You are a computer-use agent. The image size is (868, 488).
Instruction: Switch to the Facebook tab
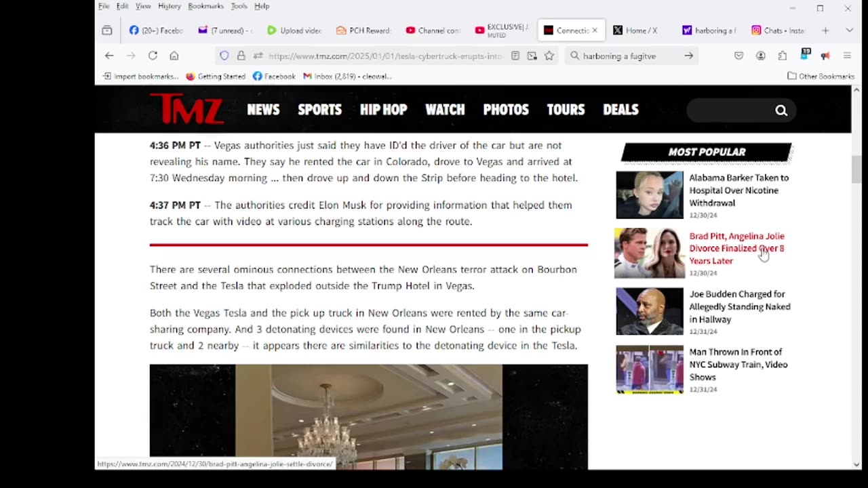[x=156, y=30]
